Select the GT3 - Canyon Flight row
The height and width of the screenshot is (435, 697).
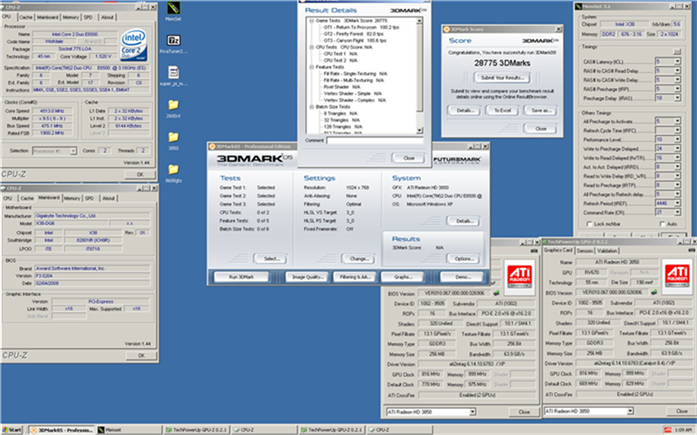(x=355, y=40)
